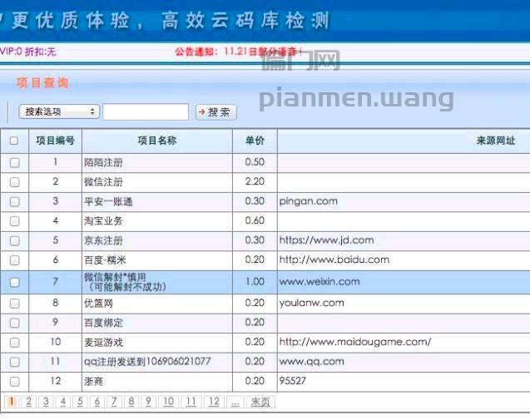The image size is (530, 420).
Task: Select checkbox for 平安一账通 row
Action: click(14, 202)
